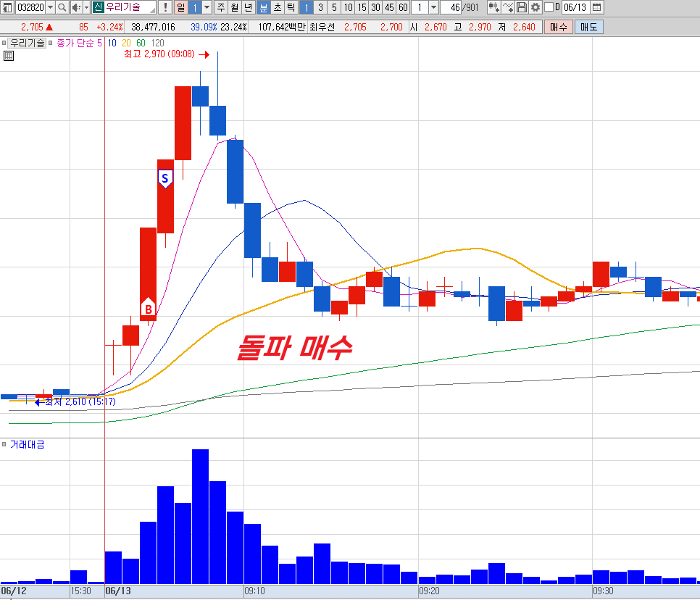The width and height of the screenshot is (700, 600).
Task: Select the 일 daily chart toggle
Action: point(180,7)
